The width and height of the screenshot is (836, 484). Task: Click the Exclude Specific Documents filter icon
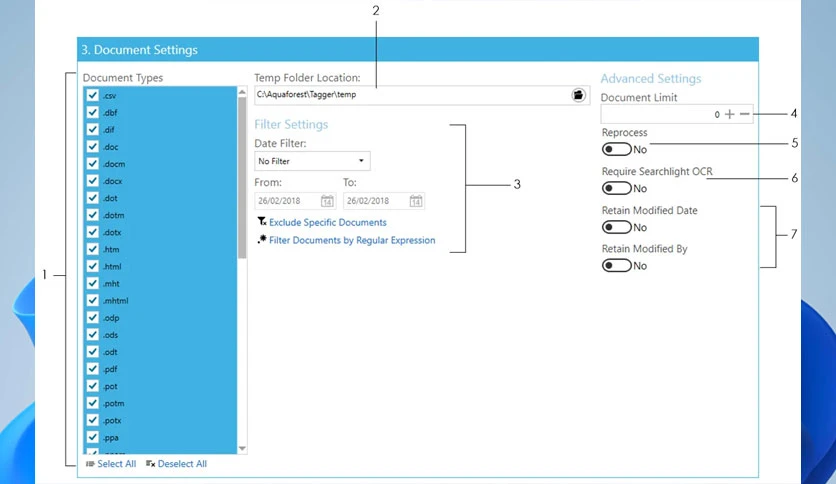tap(262, 221)
